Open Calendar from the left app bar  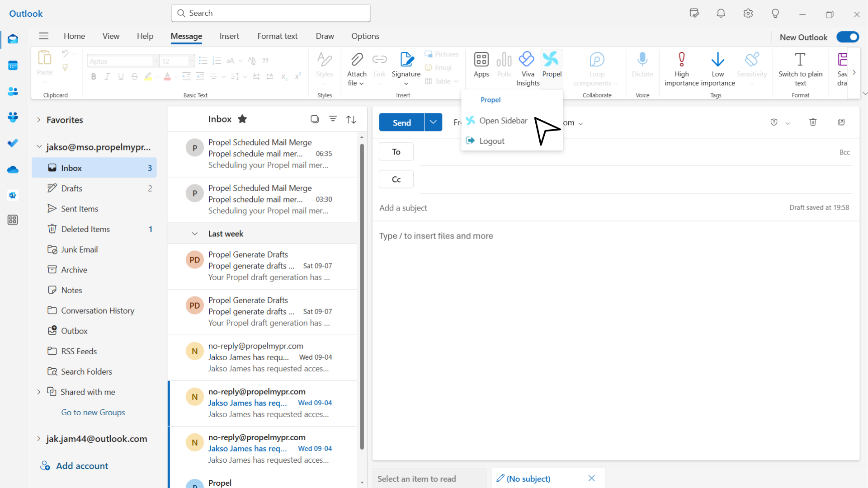(13, 66)
